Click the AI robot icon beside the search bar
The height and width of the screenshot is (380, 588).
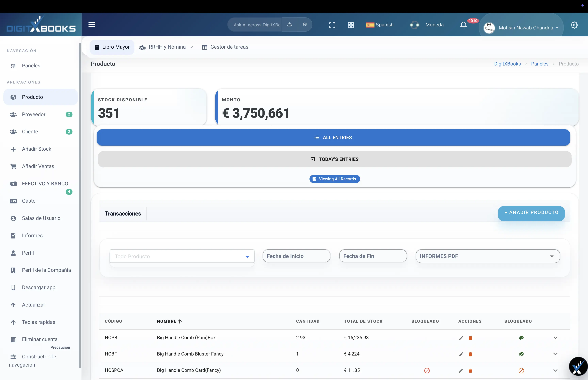[x=289, y=25]
